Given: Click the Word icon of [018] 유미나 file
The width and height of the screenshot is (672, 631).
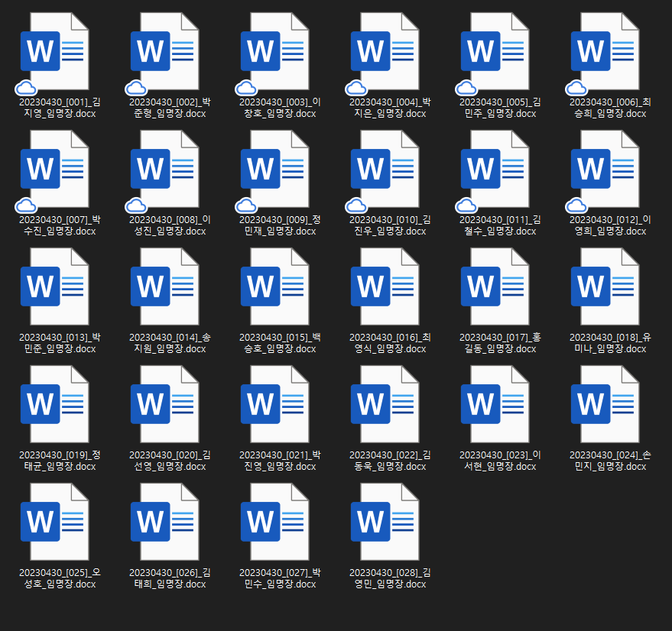Looking at the screenshot, I should click(605, 286).
